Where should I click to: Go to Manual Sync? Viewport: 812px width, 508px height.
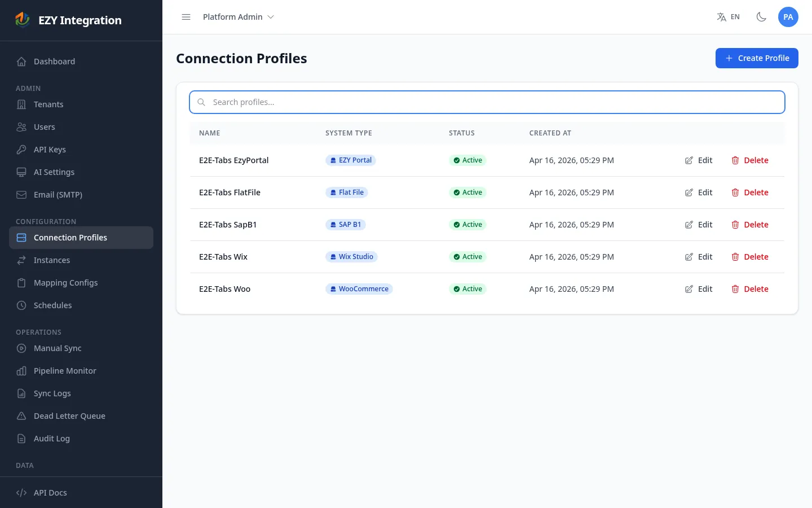81,348
